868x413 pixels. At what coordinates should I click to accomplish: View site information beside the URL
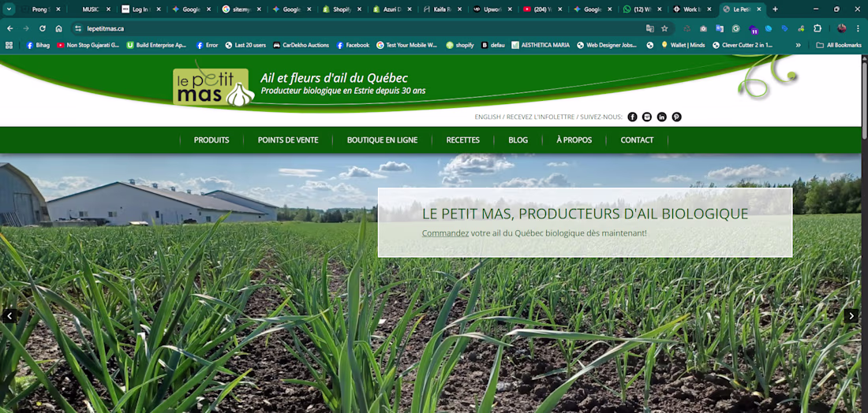tap(78, 28)
